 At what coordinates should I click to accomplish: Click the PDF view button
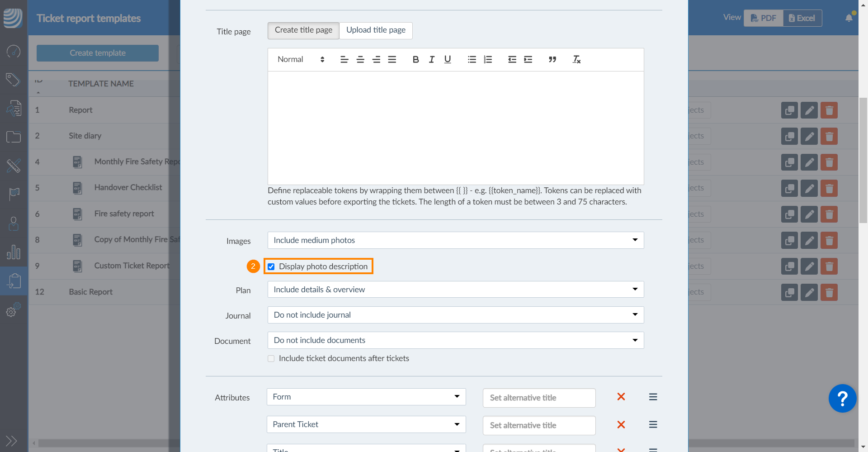point(764,18)
